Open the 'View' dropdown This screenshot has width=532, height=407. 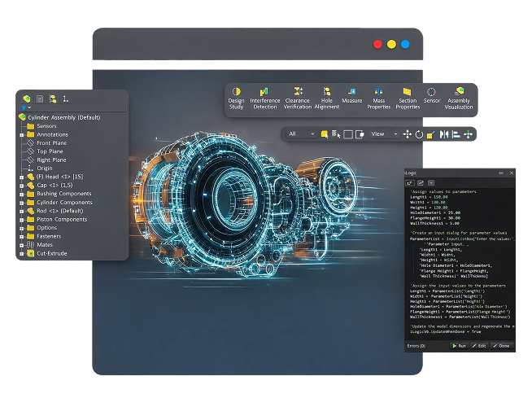383,134
